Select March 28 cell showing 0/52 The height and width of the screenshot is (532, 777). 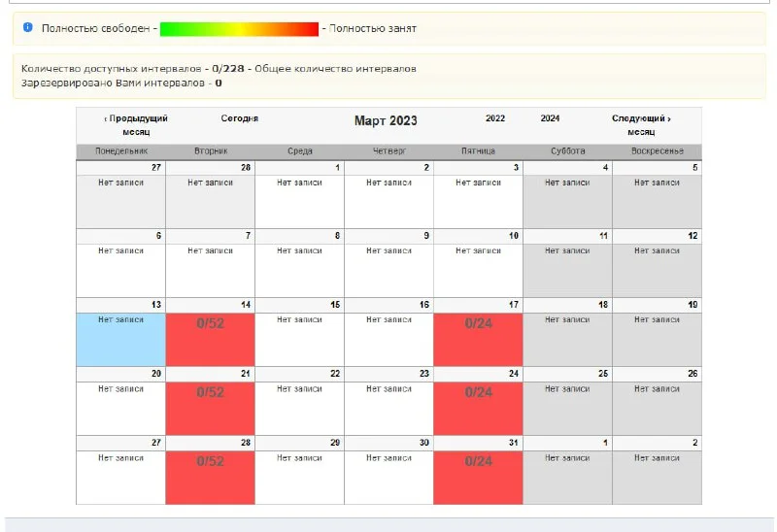[210, 477]
